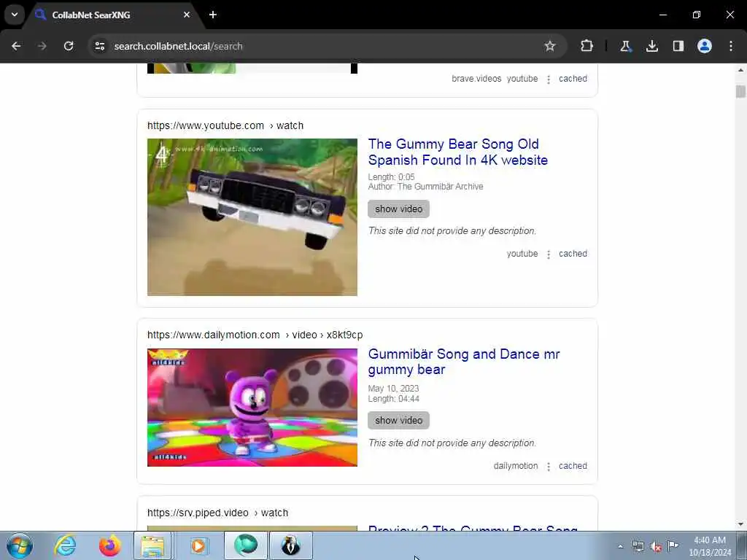Click 'Author: The Gummibär Archive' text
Viewport: 747px width, 560px height.
pyautogui.click(x=425, y=187)
